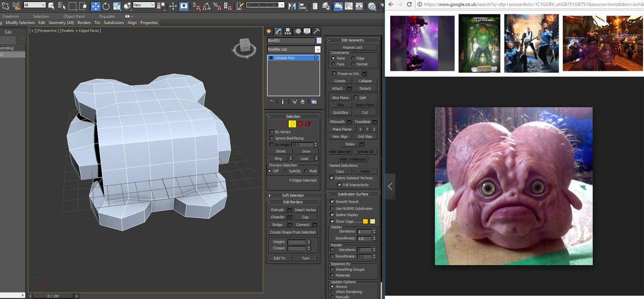
Task: Click the Green Lantern figure thumbnail
Action: pos(479,43)
